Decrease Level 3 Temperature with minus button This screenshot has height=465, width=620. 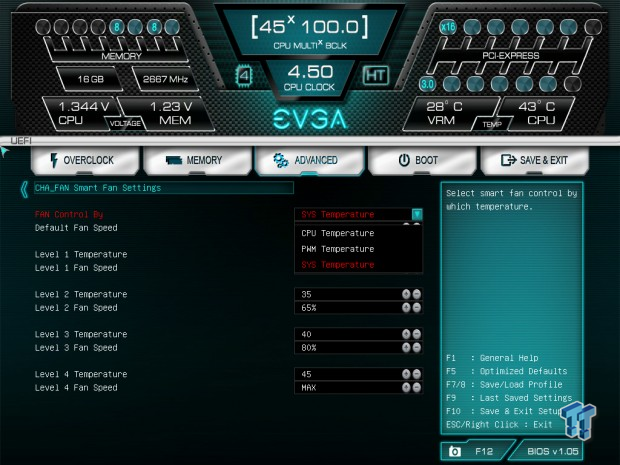pos(417,334)
